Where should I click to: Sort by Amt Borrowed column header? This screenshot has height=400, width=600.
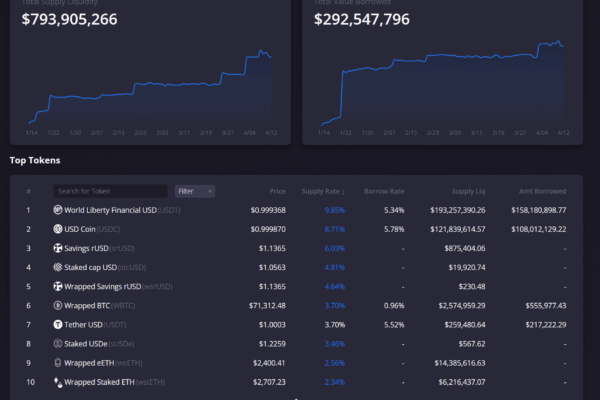(544, 191)
